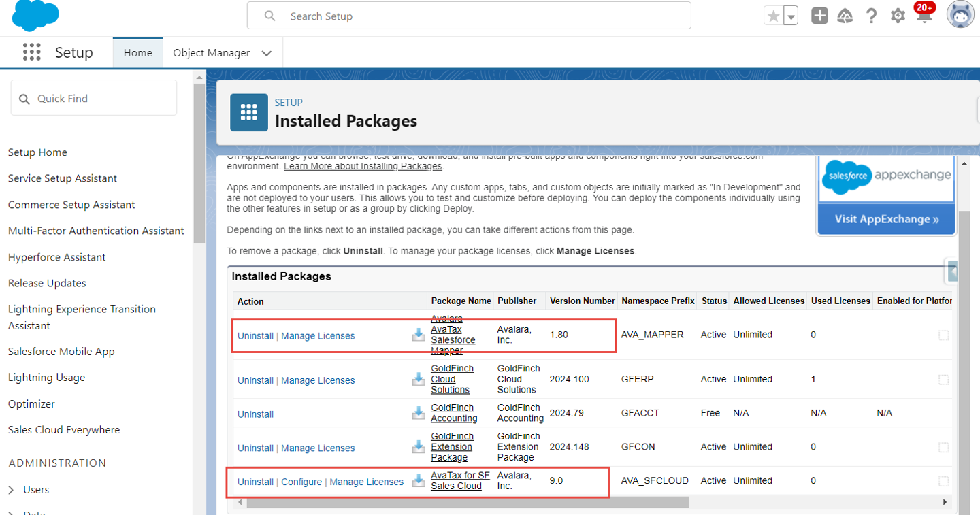980x515 pixels.
Task: Toggle Enabled for Platform checkbox in AVA_MAPPER row
Action: (x=943, y=335)
